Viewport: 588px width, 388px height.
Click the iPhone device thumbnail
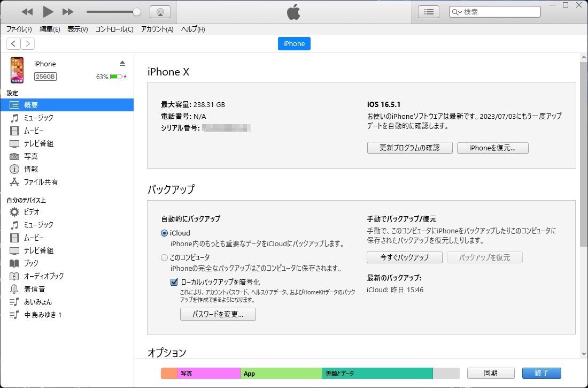17,70
